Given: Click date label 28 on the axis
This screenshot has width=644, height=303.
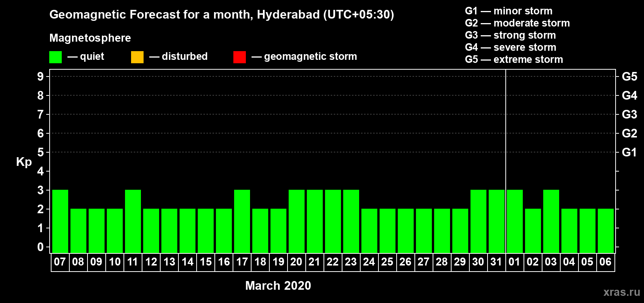Looking at the screenshot, I should [x=442, y=262].
